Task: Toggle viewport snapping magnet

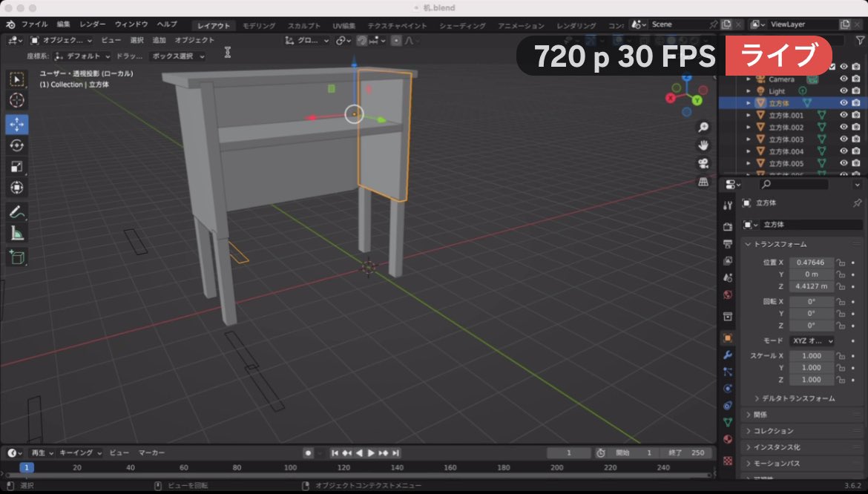Action: (362, 40)
